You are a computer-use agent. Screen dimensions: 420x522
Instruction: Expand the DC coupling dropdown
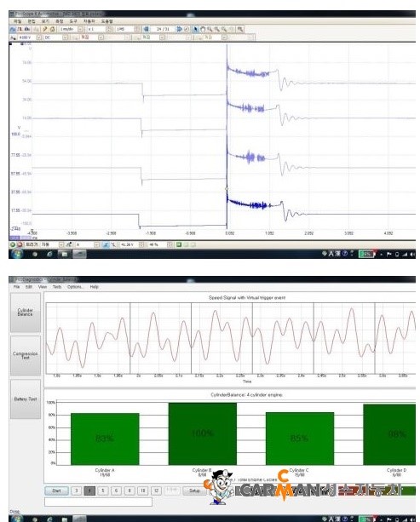click(x=66, y=37)
